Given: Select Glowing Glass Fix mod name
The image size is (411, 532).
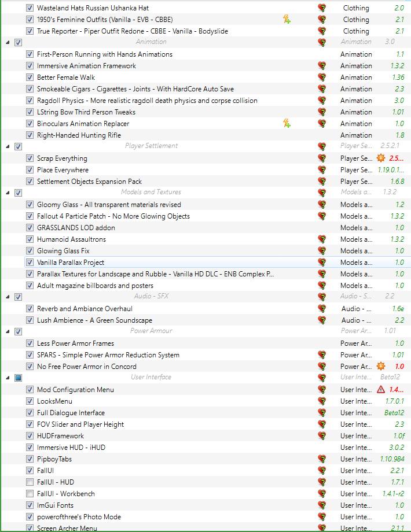Looking at the screenshot, I should pyautogui.click(x=63, y=251).
